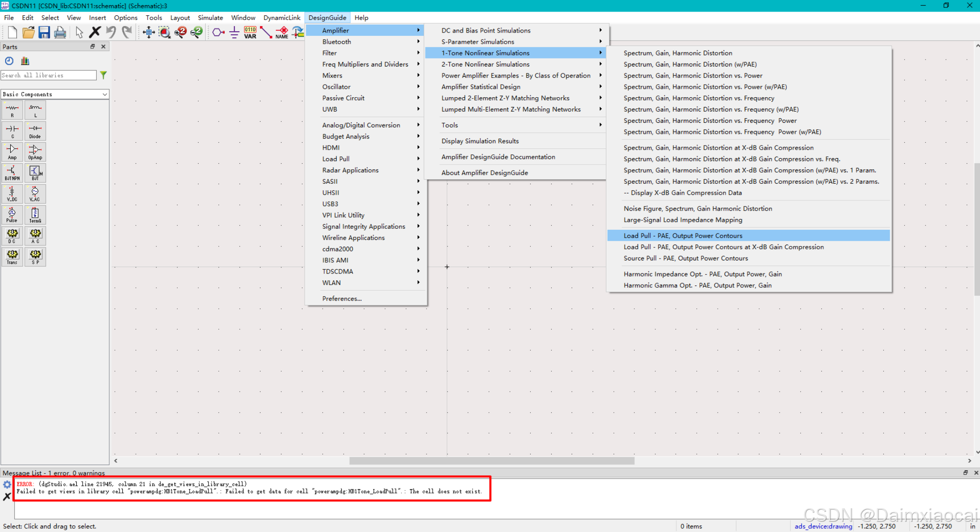
Task: Click the Delete X toolbar icon
Action: tap(95, 32)
